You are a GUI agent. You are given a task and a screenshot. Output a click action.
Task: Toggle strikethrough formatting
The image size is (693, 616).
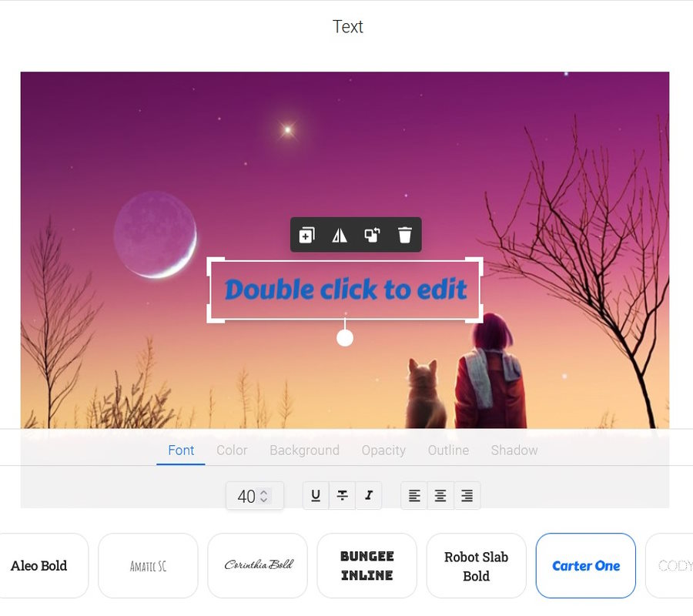tap(342, 495)
